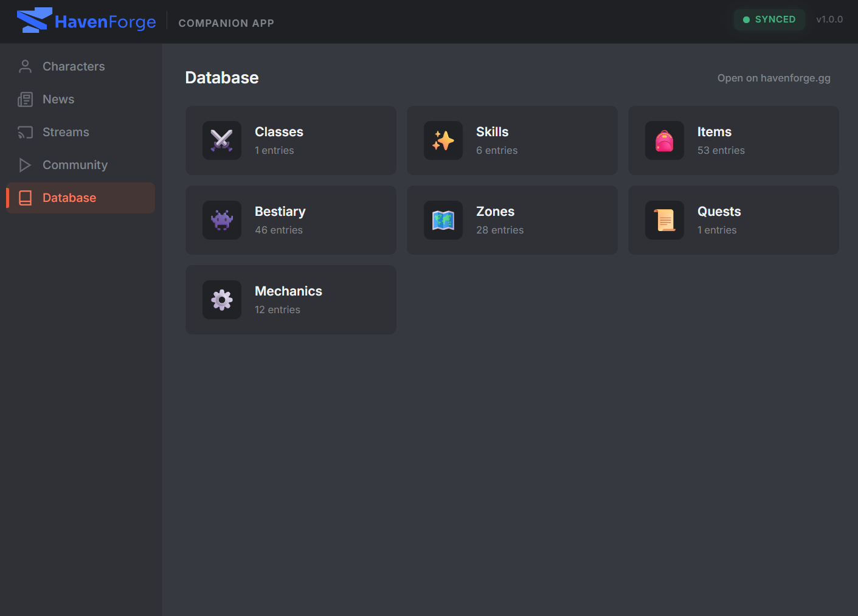Click the Streams cast icon in sidebar

coord(25,132)
